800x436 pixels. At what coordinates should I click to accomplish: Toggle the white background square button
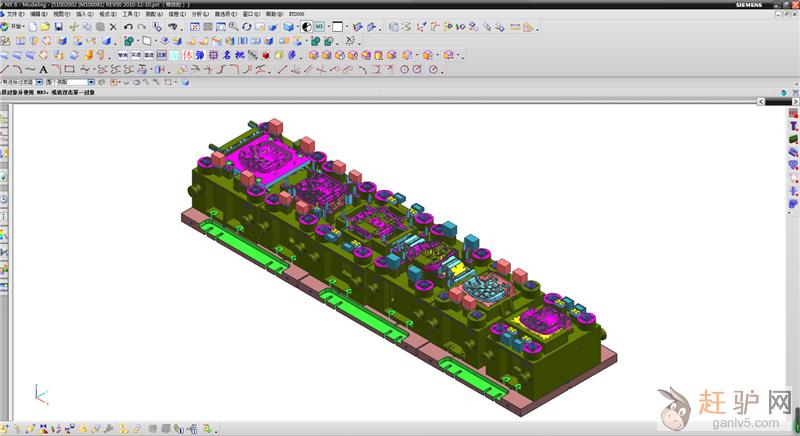[337, 27]
